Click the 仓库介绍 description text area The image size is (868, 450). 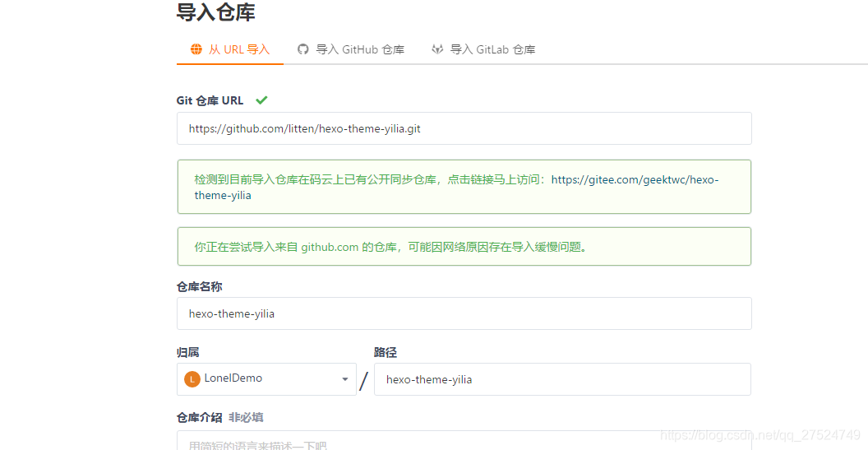464,441
